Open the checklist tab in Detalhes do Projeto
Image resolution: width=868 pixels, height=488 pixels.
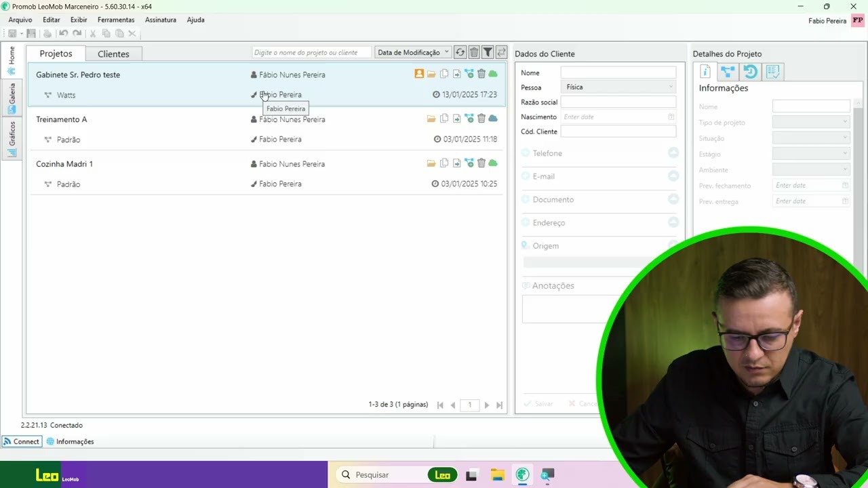click(x=772, y=71)
